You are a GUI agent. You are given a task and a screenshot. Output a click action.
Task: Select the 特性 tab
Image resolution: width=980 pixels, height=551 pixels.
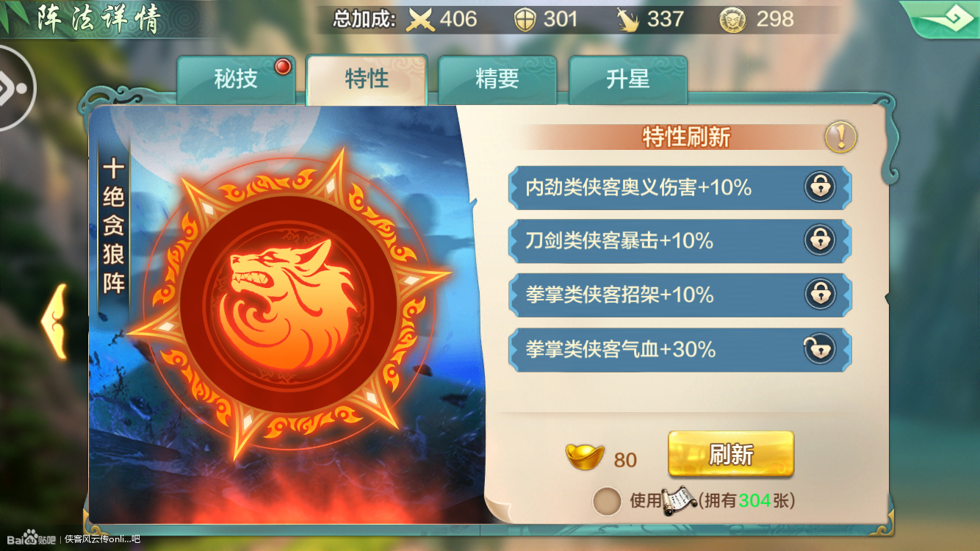pyautogui.click(x=367, y=79)
